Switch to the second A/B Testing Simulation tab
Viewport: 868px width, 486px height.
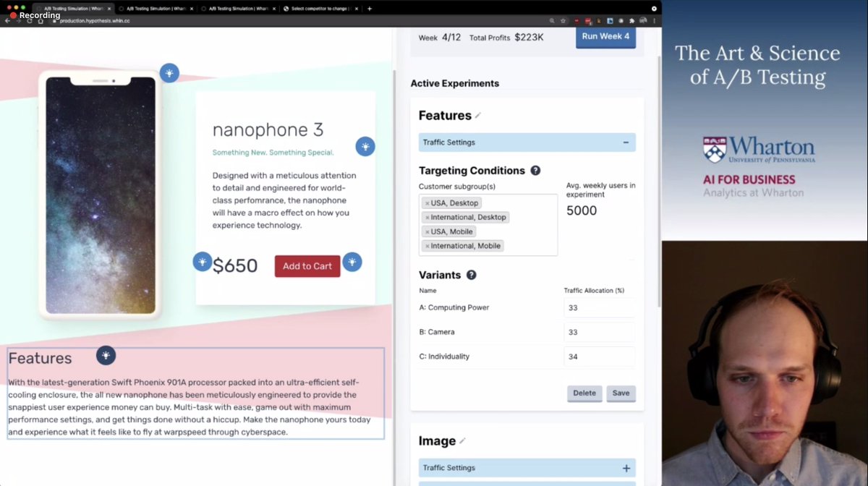tap(156, 9)
